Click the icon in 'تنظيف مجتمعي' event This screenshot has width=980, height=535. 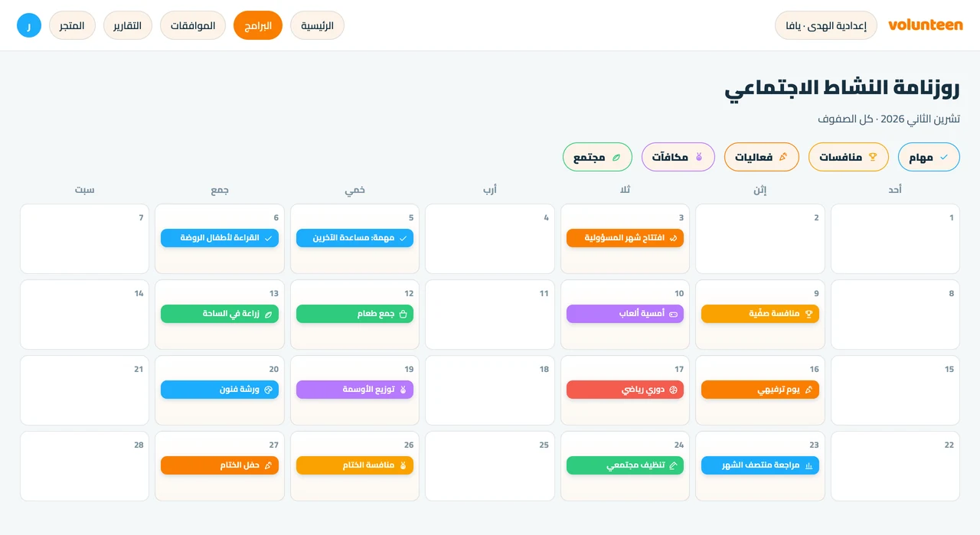(674, 465)
